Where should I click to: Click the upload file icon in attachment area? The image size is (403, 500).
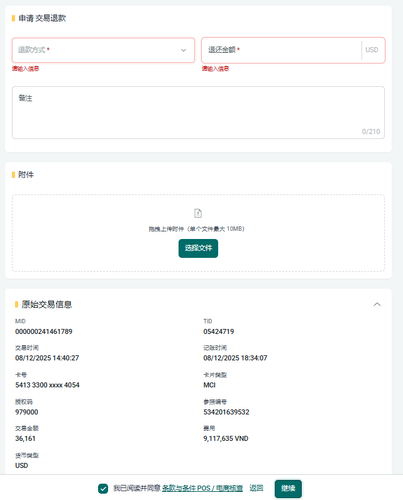pyautogui.click(x=198, y=213)
